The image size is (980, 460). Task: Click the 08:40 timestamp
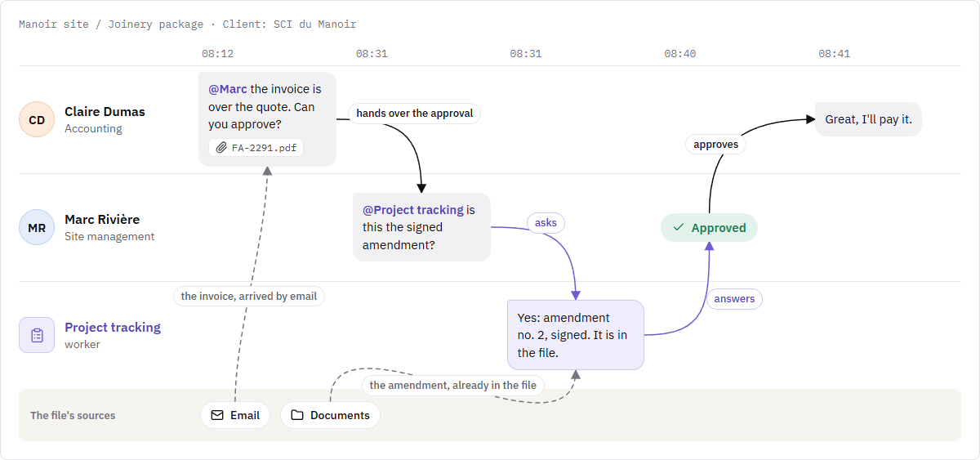679,54
